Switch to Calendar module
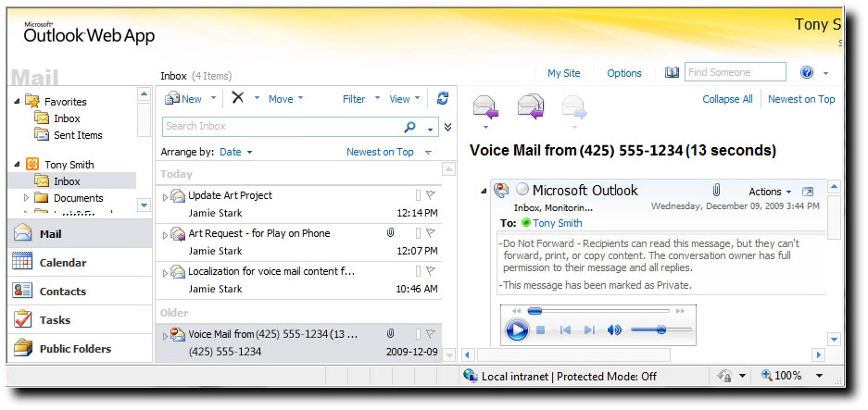Viewport: 868px width, 410px height. click(80, 262)
